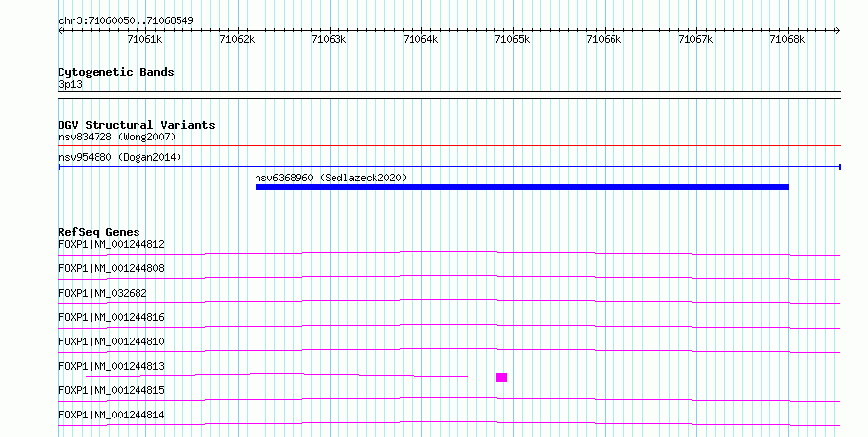The height and width of the screenshot is (437, 868).
Task: Select transcript FOXP1|NM_001244813
Action: click(x=111, y=366)
